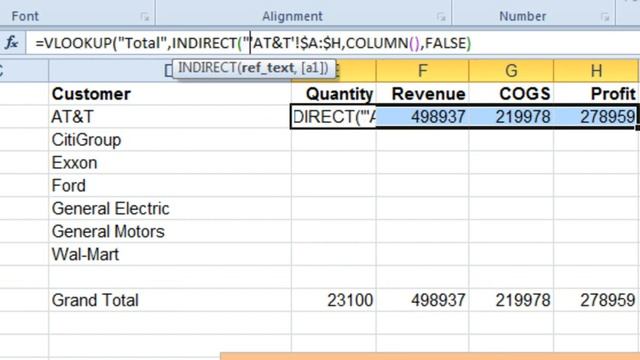Screen dimensions: 640x360
Task: Click the editing cell showing DIRECT("'A
Action: [x=333, y=117]
